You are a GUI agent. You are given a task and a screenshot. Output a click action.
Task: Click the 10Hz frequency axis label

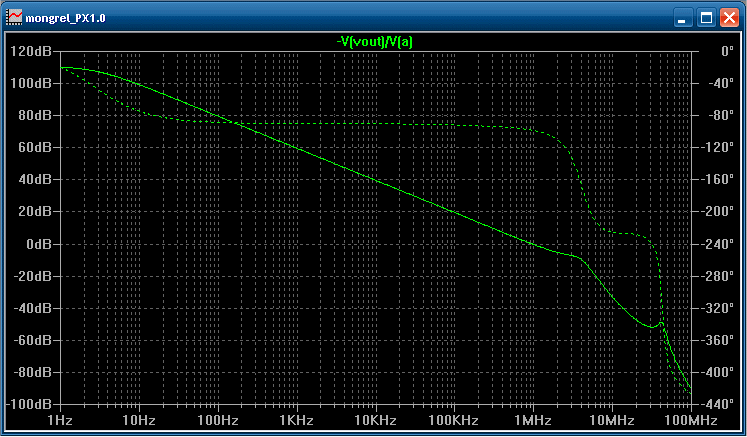coord(139,420)
